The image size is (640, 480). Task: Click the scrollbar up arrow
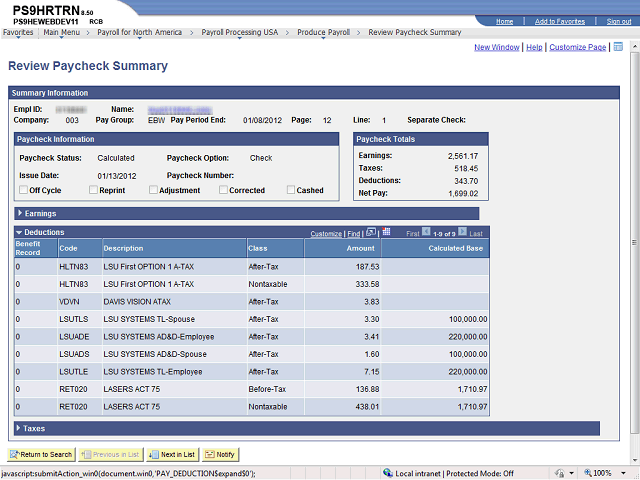tap(634, 46)
